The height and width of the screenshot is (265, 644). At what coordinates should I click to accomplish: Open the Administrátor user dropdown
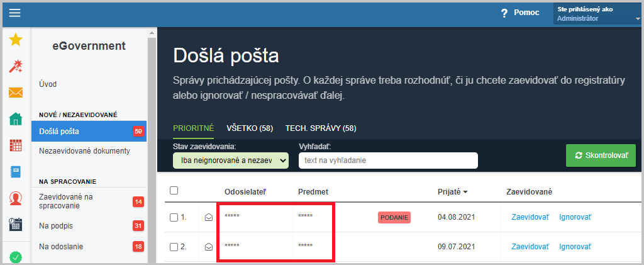point(597,14)
